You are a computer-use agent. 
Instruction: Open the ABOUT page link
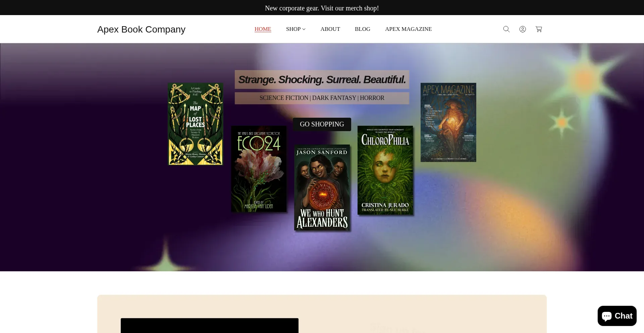coord(330,29)
